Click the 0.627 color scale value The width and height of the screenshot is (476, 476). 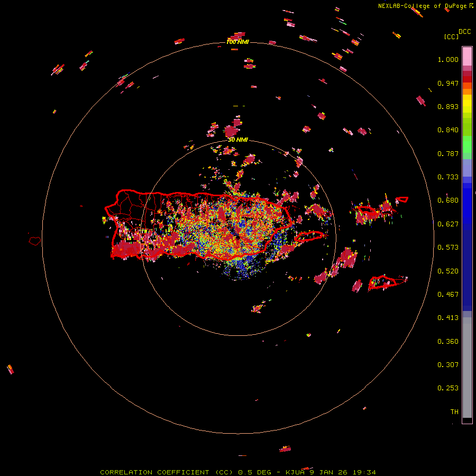click(448, 224)
